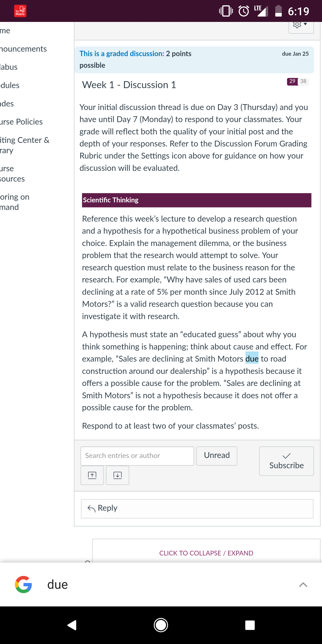The height and width of the screenshot is (644, 322).
Task: Click the Search entries or author field
Action: coord(137,456)
